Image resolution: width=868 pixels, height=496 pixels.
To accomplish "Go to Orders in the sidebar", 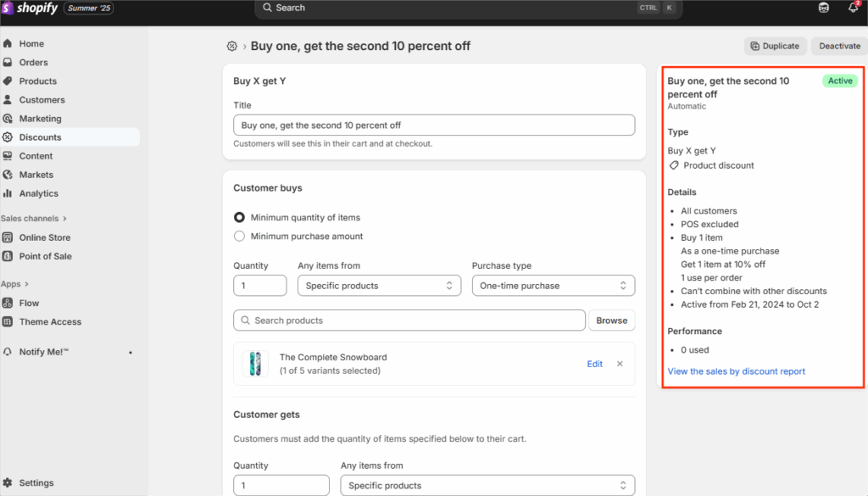I will tap(33, 63).
